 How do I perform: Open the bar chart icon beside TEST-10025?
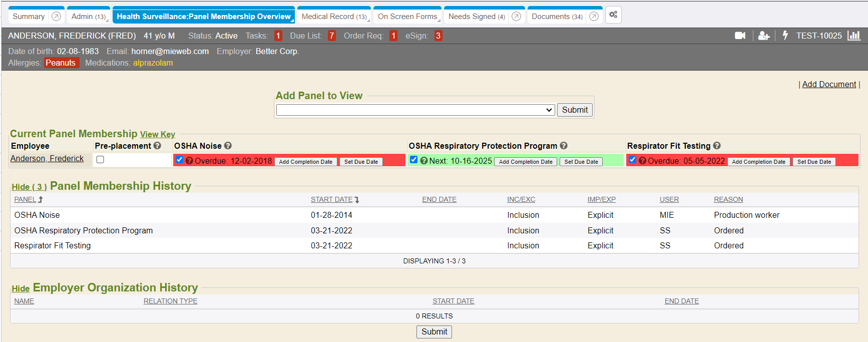(x=853, y=36)
